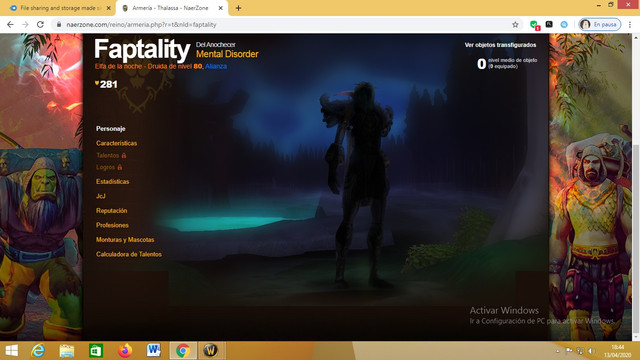This screenshot has width=640, height=360.
Task: Open the JcJ section
Action: tap(101, 196)
